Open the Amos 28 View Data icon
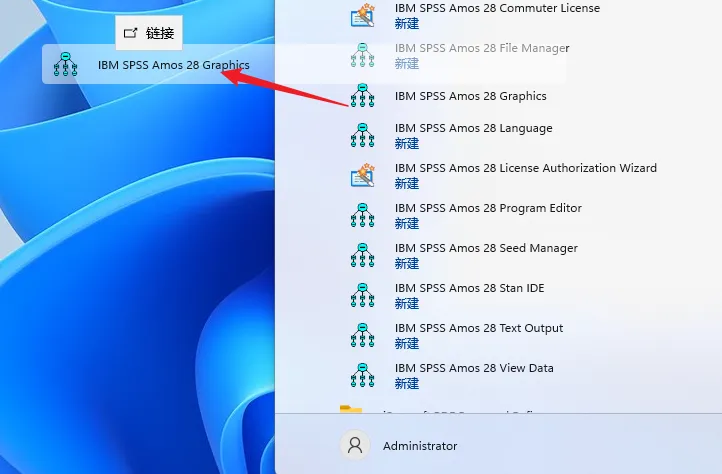Image resolution: width=722 pixels, height=474 pixels. click(x=362, y=375)
